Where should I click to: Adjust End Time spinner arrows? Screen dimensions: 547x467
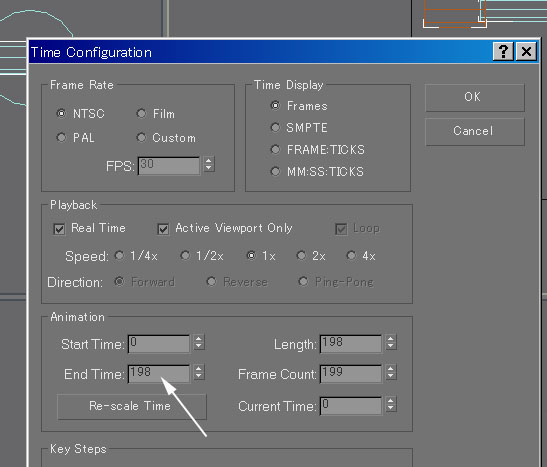point(198,372)
